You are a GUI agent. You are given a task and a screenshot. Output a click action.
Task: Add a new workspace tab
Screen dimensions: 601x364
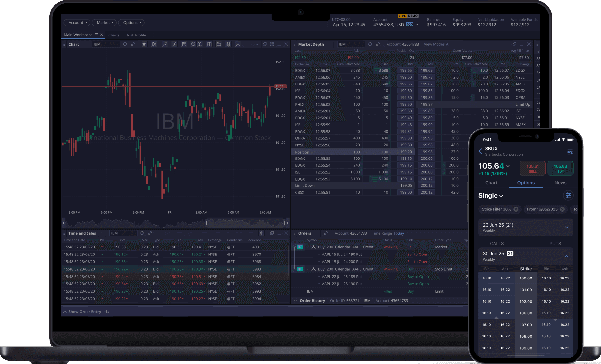[x=154, y=35]
